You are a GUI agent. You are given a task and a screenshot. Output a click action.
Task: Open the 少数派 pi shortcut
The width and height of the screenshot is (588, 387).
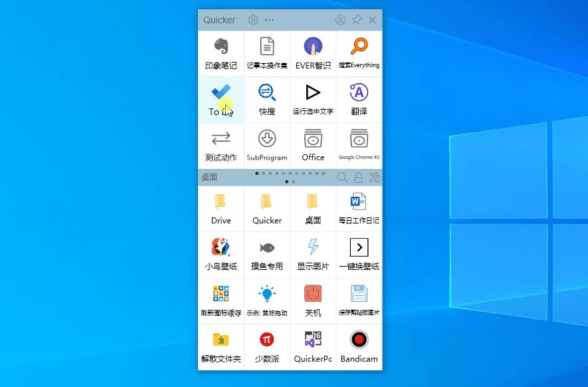click(267, 348)
